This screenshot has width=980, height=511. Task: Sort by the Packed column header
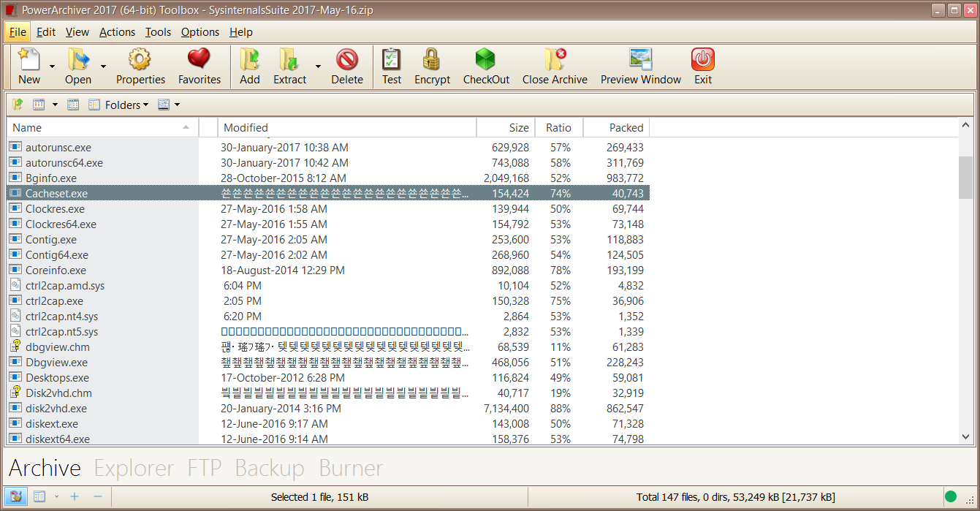click(616, 127)
